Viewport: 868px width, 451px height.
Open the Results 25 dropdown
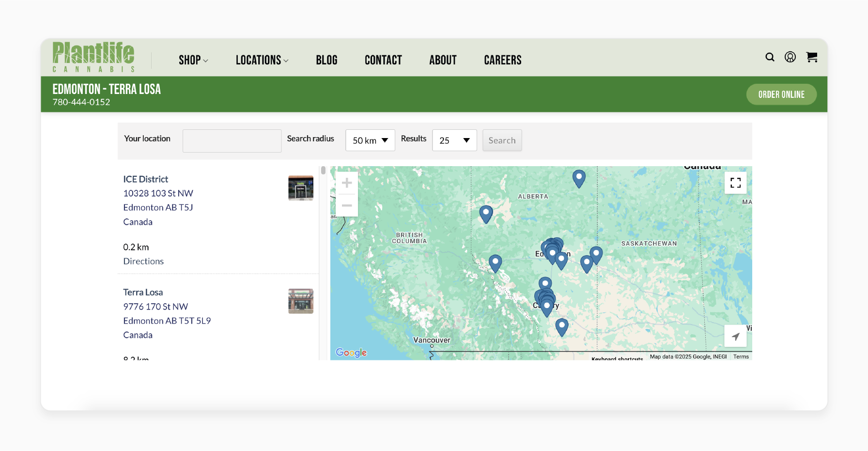[x=454, y=140]
